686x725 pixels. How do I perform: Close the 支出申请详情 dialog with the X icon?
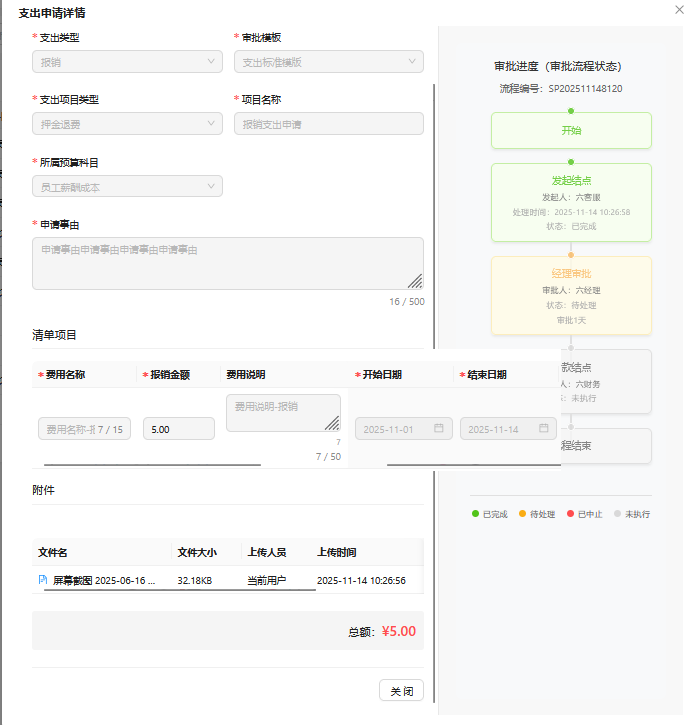click(679, 9)
